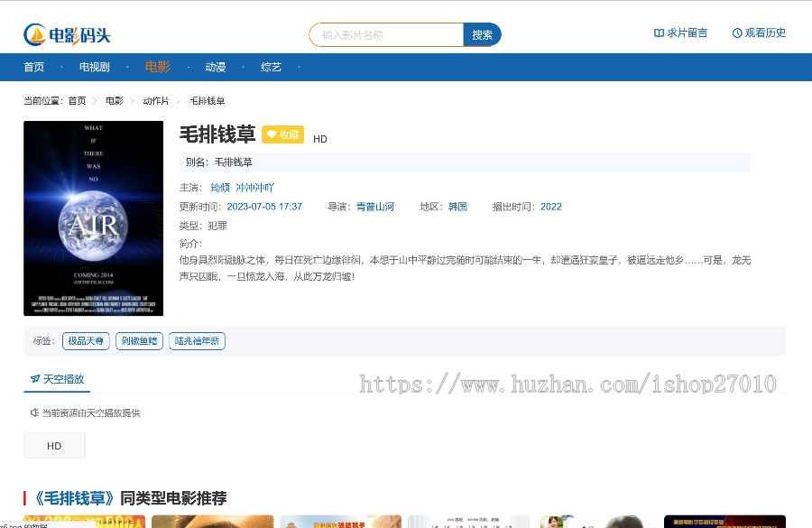Screen dimensions: 812x528
Task: Click the HD badge next to title
Action: click(320, 139)
